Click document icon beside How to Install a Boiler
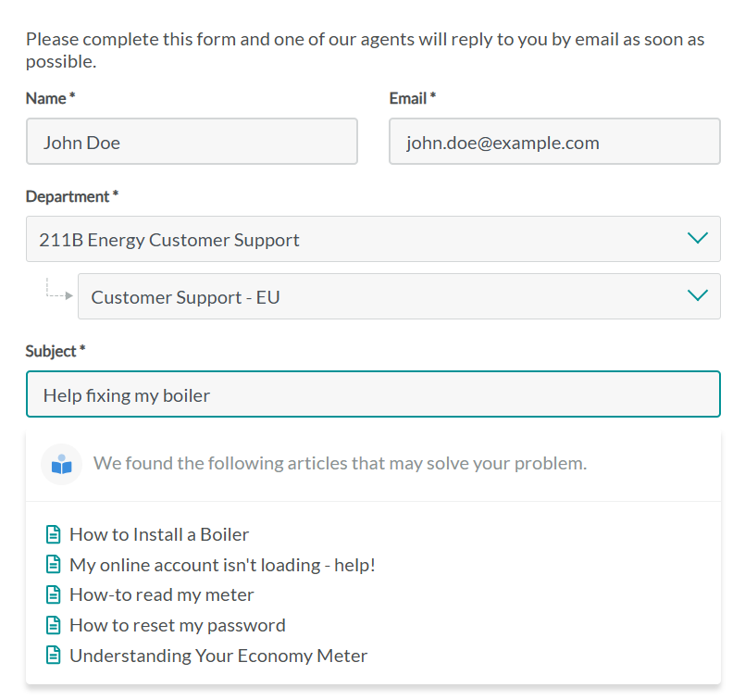 click(54, 534)
